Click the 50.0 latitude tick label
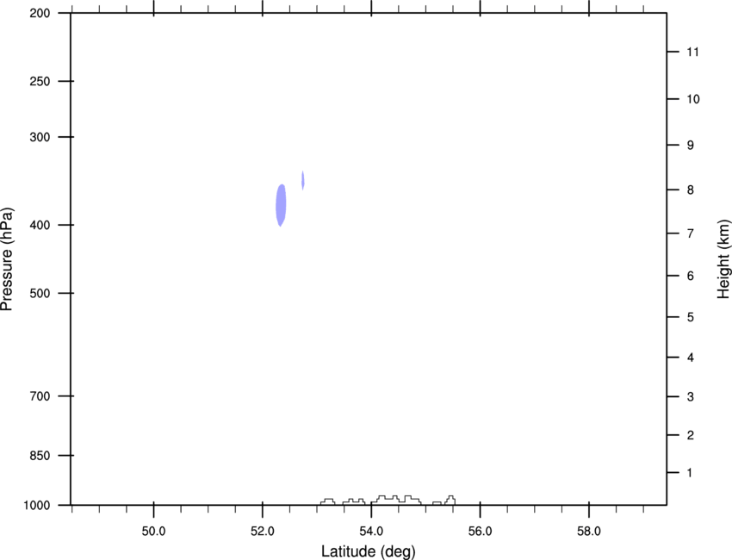 [x=153, y=532]
